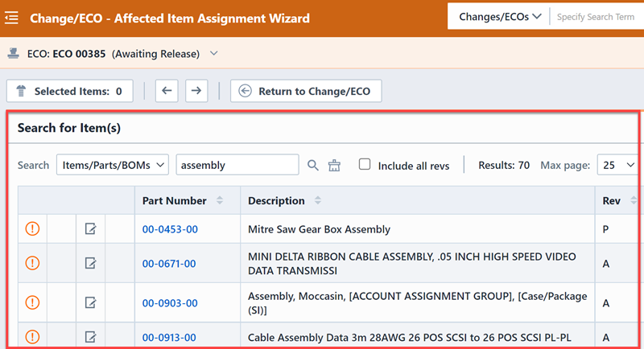The width and height of the screenshot is (644, 349).
Task: Edit item 00-0913-00 with pencil icon
Action: (x=90, y=337)
